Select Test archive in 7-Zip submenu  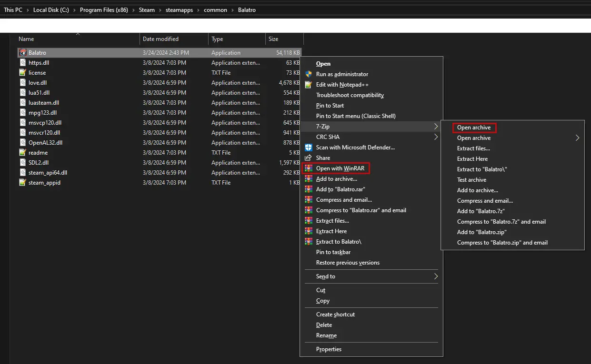click(471, 180)
